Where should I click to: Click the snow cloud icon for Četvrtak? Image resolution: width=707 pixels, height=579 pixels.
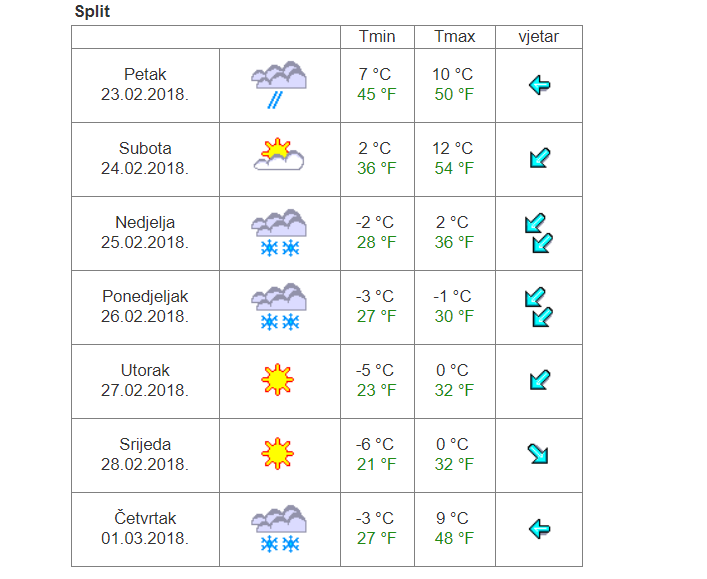click(279, 529)
